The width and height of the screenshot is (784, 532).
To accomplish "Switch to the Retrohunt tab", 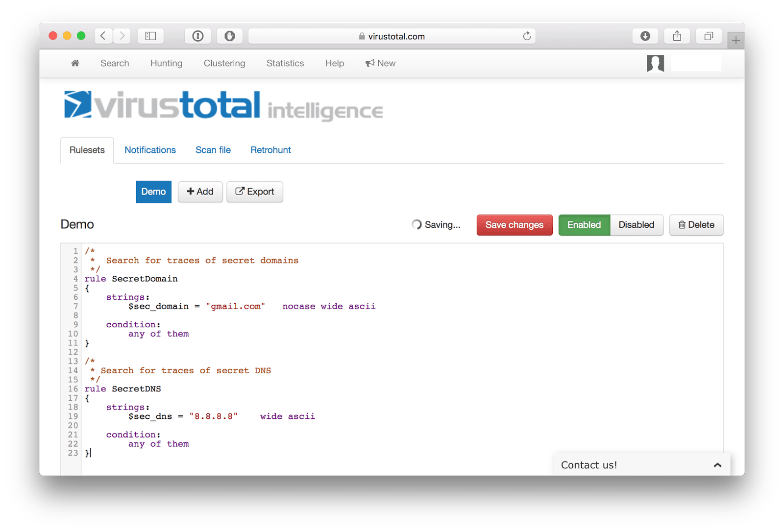I will click(270, 150).
